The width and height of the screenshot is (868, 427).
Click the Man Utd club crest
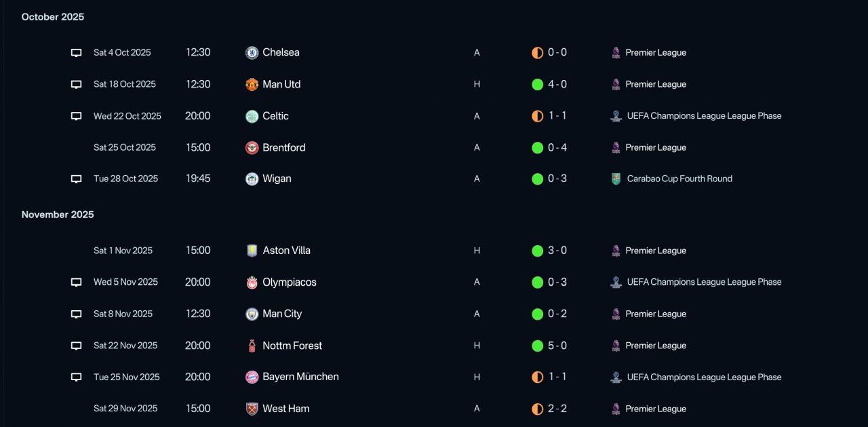pos(252,85)
